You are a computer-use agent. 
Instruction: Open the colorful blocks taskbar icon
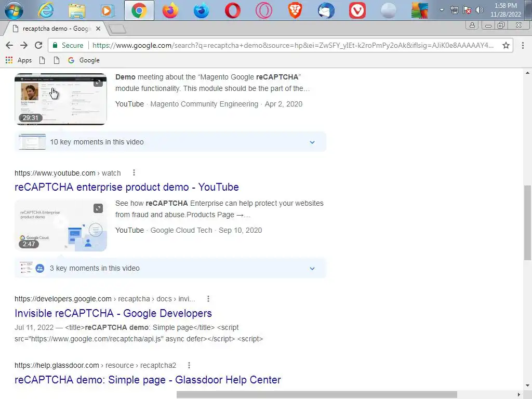(x=420, y=10)
